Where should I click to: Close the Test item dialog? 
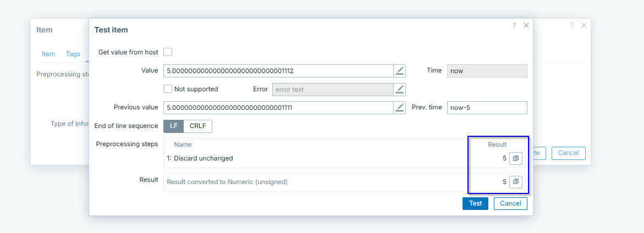[x=526, y=25]
